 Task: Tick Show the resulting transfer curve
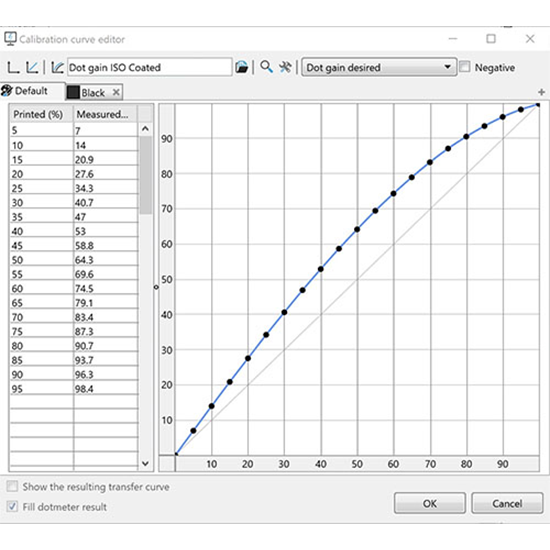click(12, 486)
